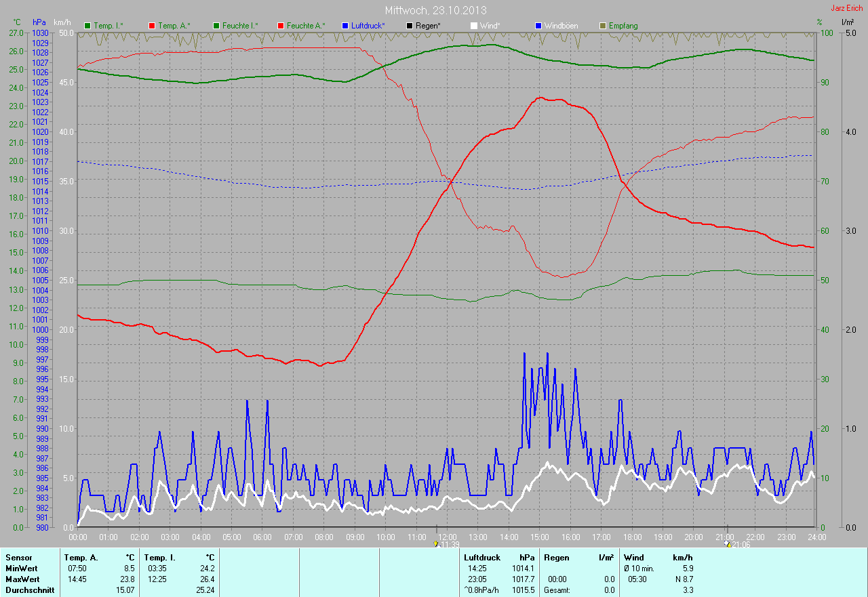This screenshot has height=597, width=868.
Task: Click the maximum pressure value "1017.7"
Action: 522,579
